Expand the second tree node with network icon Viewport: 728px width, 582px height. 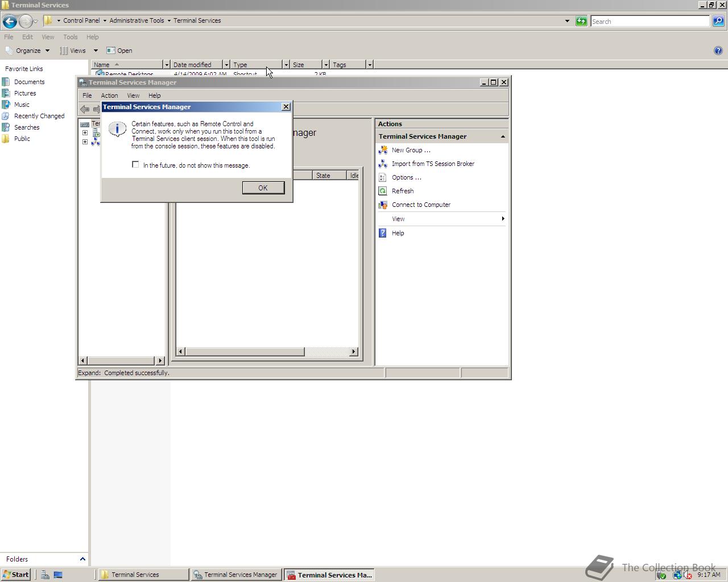click(85, 142)
